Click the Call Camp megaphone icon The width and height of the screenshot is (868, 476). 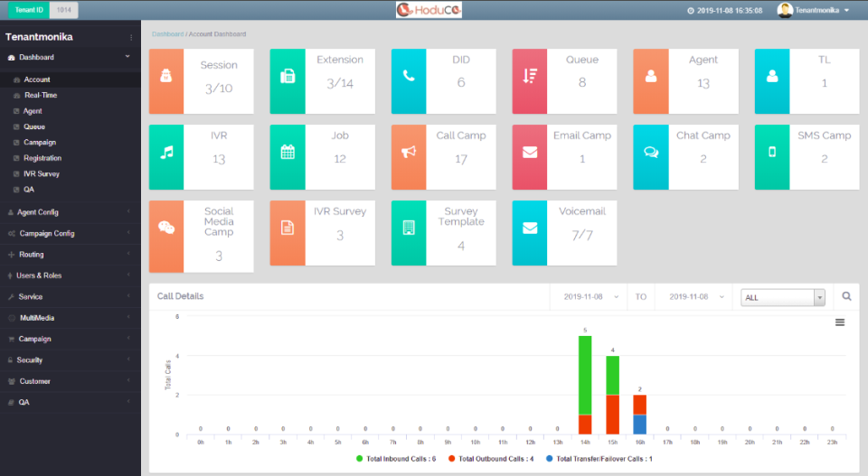click(x=409, y=152)
